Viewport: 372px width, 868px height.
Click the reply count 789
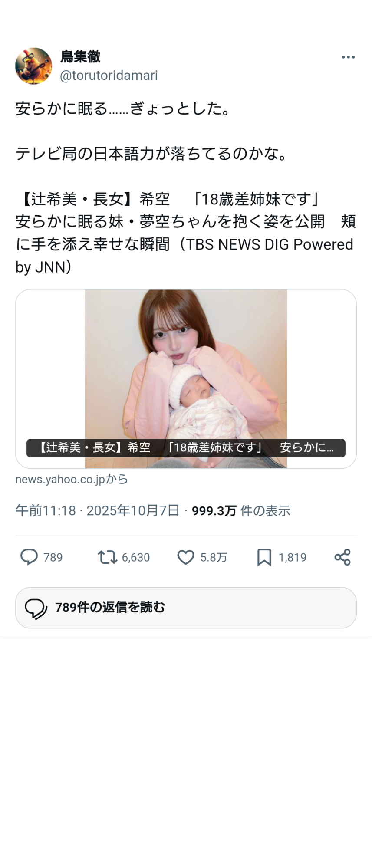click(x=53, y=557)
